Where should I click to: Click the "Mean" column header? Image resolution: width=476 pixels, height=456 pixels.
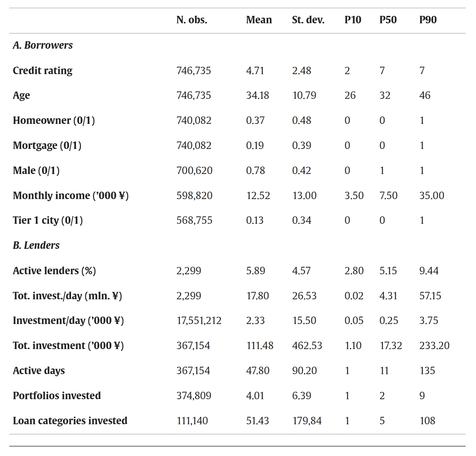(x=259, y=20)
